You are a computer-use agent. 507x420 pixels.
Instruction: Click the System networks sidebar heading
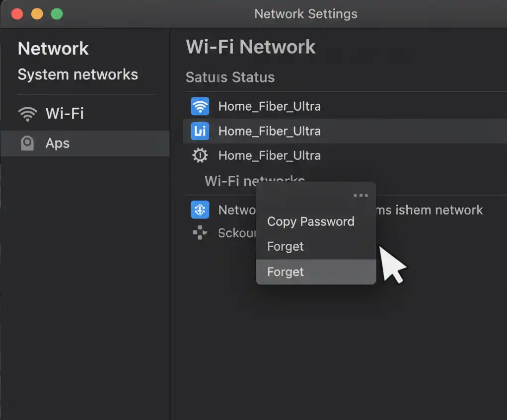[x=78, y=74]
